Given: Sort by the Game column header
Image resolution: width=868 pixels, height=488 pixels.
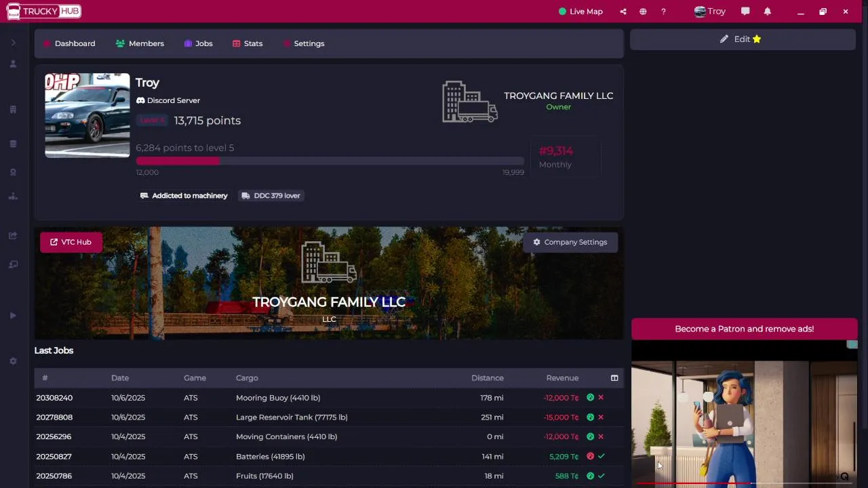Looking at the screenshot, I should [x=195, y=378].
